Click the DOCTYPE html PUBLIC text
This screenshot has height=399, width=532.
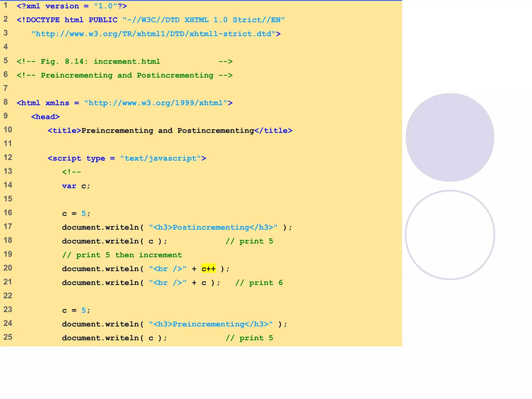67,20
